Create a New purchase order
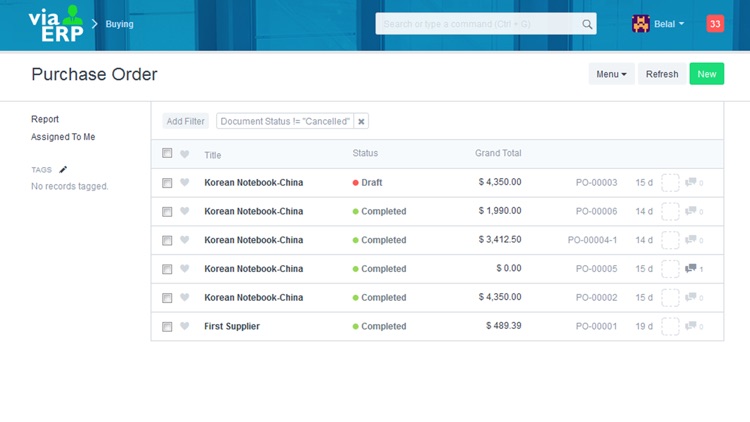750x422 pixels. click(706, 74)
